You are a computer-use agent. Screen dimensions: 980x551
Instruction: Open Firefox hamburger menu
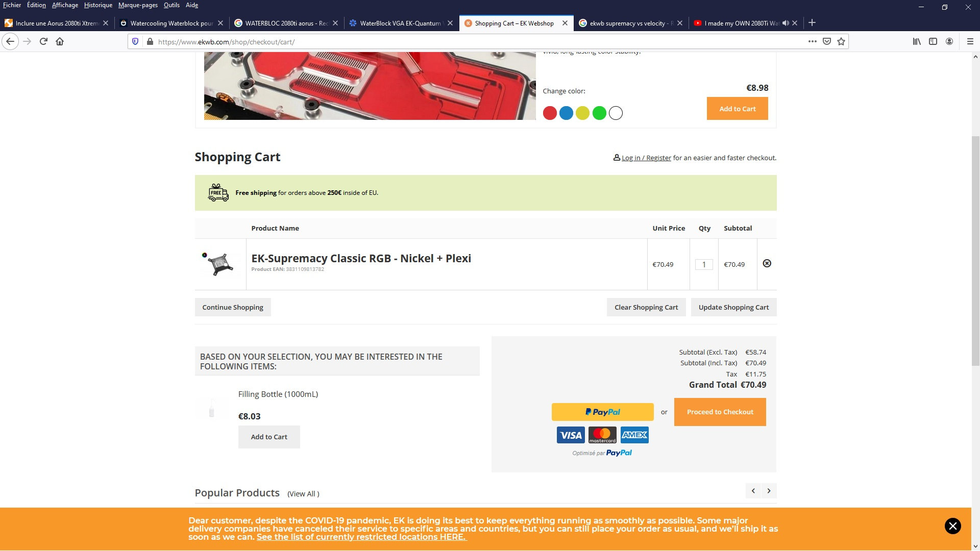point(970,41)
